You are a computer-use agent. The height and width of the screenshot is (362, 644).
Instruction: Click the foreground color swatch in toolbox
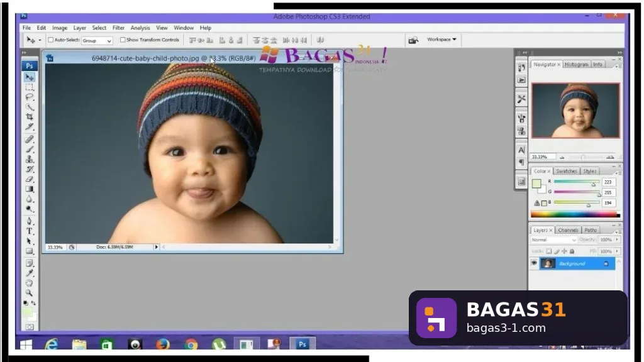pyautogui.click(x=27, y=313)
